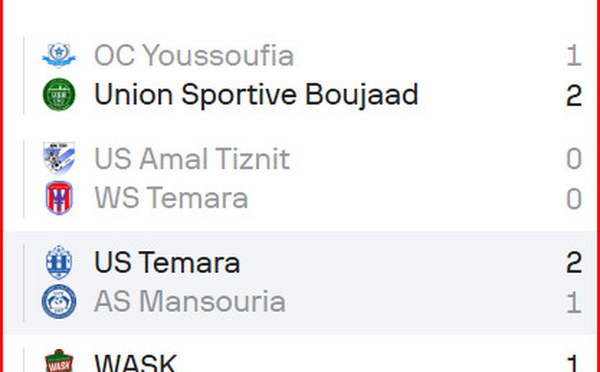Open US Temara team name
The image size is (600, 372).
[167, 263]
